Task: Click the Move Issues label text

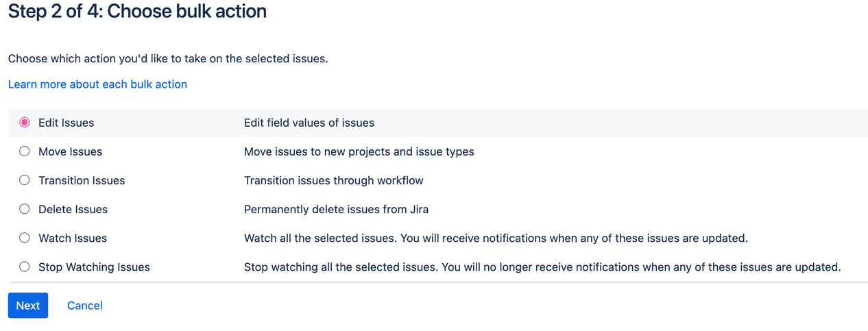Action: coord(71,151)
